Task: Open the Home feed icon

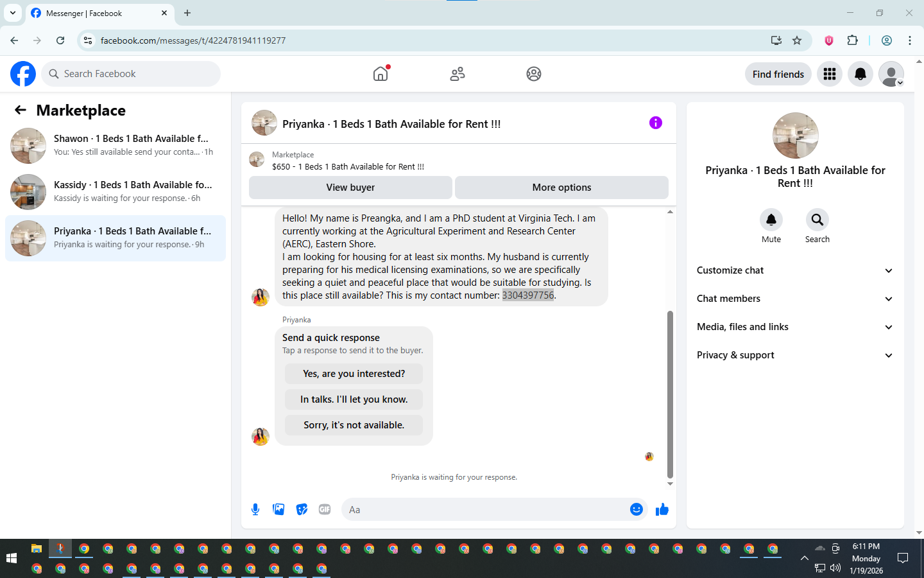Action: 381,74
